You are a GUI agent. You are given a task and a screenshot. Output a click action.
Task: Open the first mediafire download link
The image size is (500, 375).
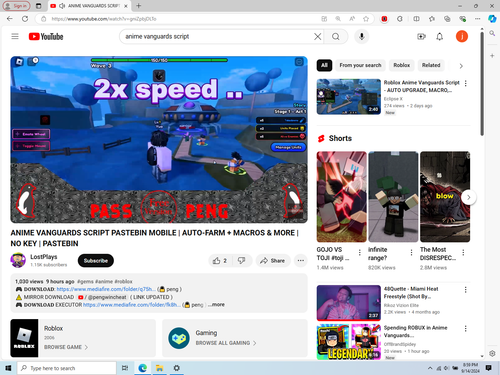coord(106,289)
